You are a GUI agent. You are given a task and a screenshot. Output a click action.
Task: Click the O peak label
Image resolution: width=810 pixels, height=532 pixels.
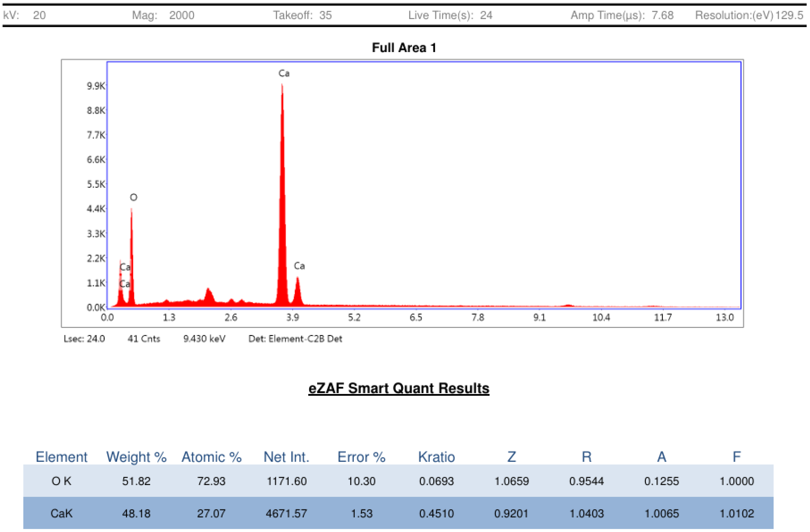click(133, 198)
